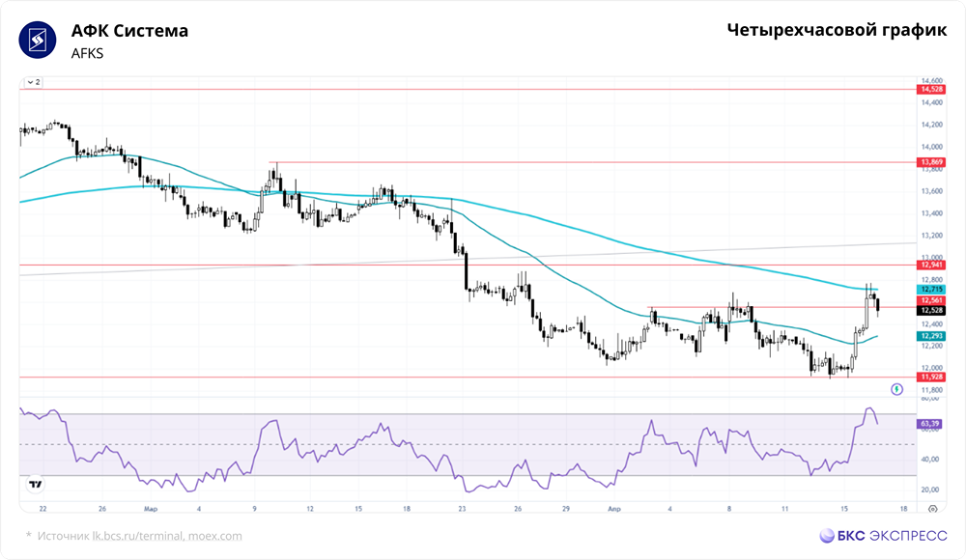Click the date 11 on time axis

click(784, 509)
